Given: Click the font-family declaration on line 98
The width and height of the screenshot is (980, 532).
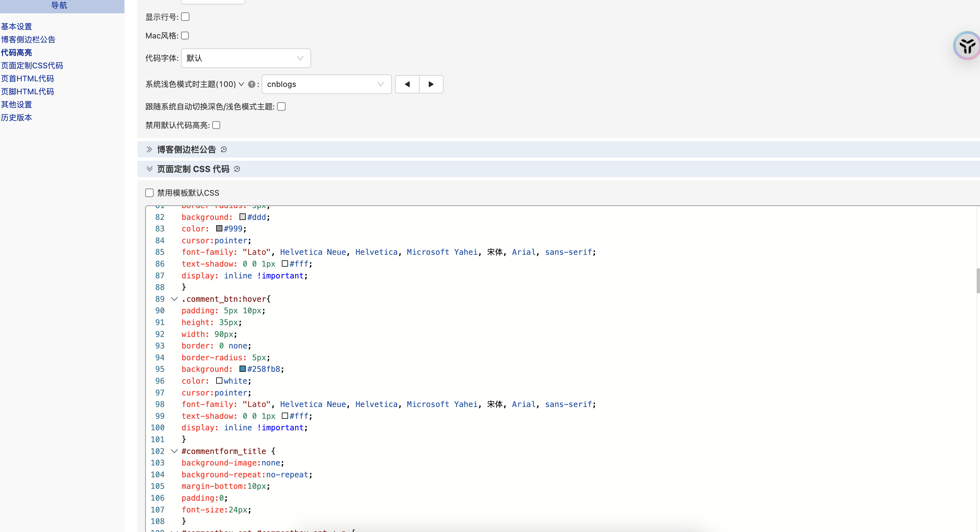Looking at the screenshot, I should click(x=389, y=404).
